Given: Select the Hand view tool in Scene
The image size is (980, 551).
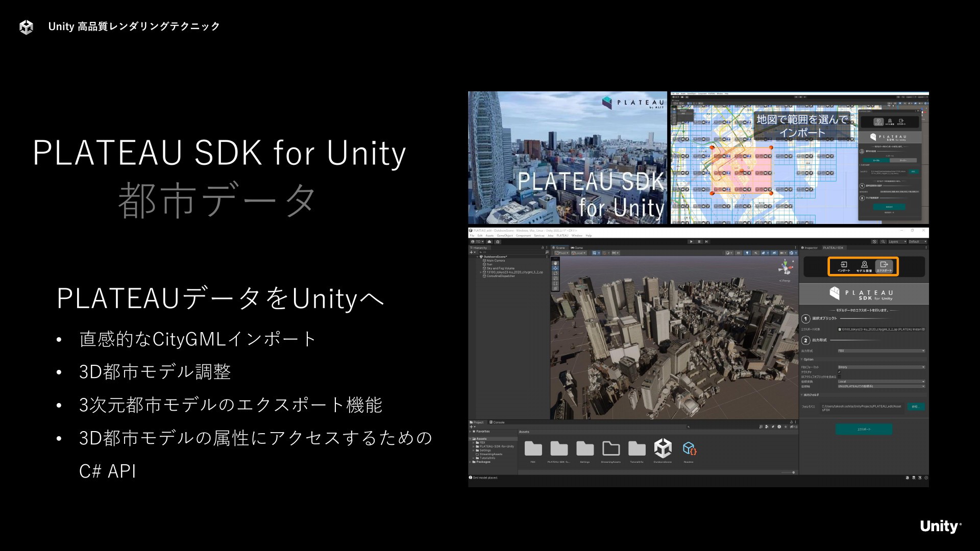Looking at the screenshot, I should (555, 263).
